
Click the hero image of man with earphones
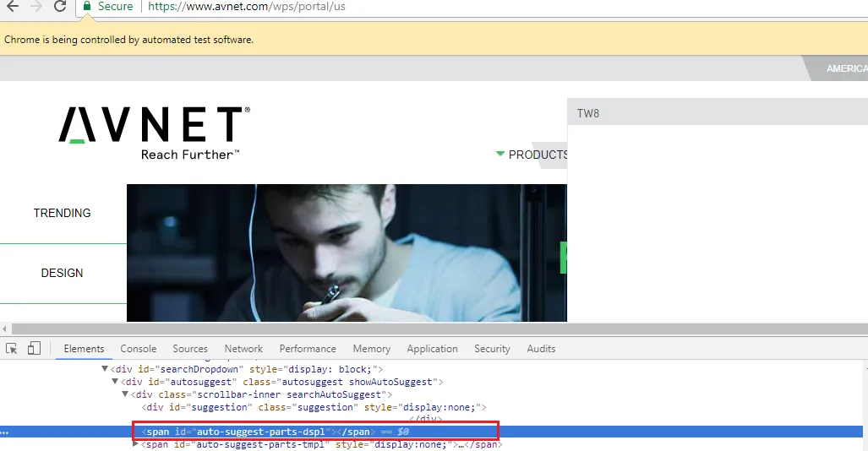(347, 253)
